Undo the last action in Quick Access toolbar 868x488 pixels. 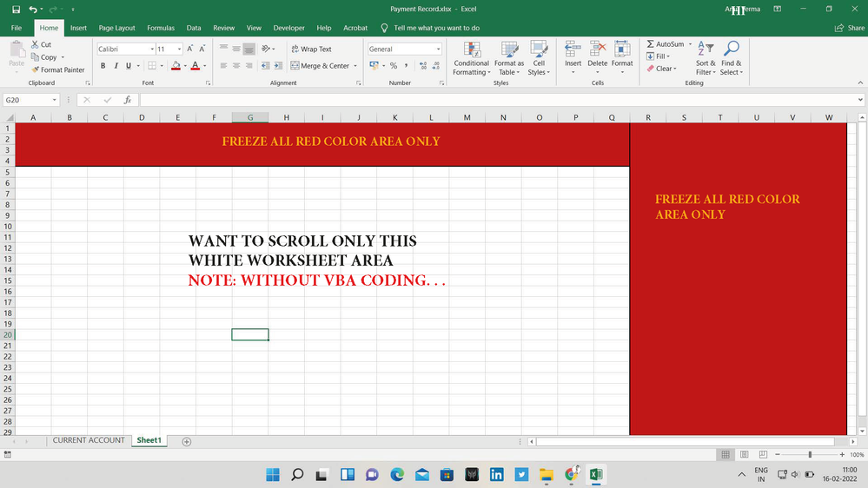click(x=33, y=10)
